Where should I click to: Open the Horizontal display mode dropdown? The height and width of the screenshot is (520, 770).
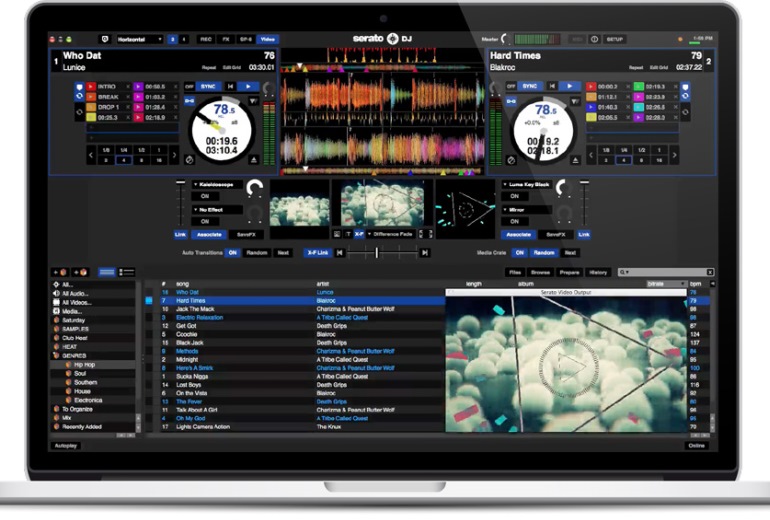click(139, 39)
